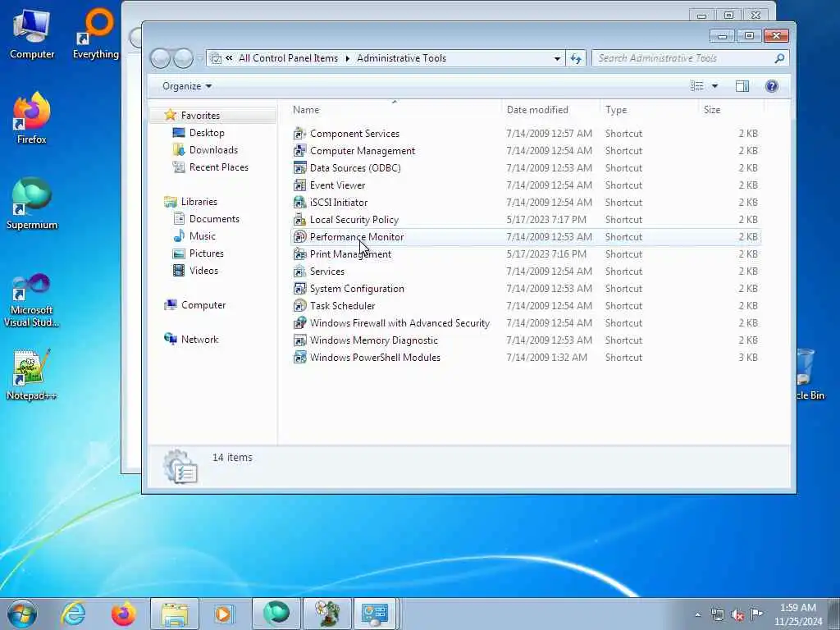Sort by the Size column header
The image size is (840, 630).
(712, 110)
